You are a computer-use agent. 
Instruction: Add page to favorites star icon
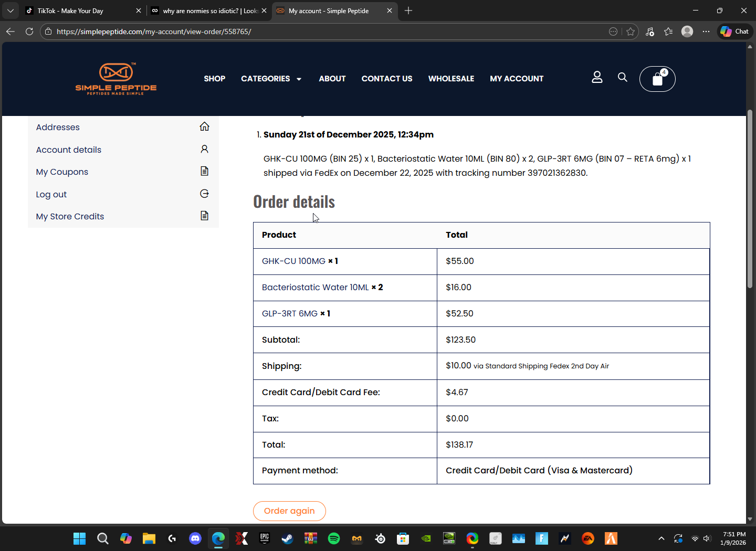pyautogui.click(x=631, y=31)
